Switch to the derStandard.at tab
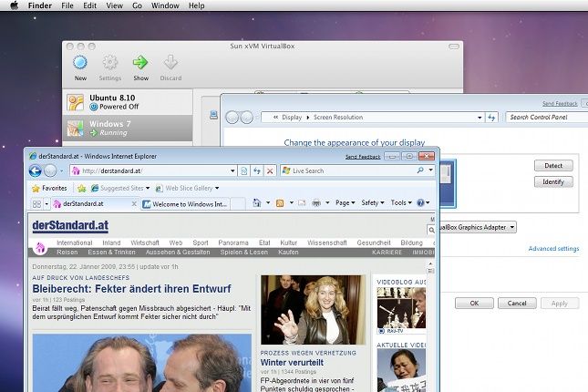Viewport: 588px width, 392px height. point(91,203)
